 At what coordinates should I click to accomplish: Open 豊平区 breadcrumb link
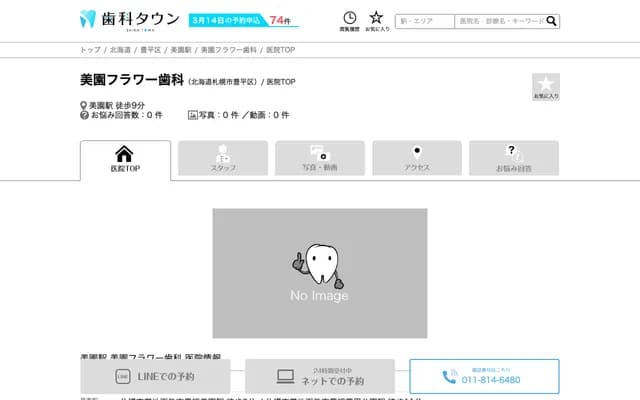click(150, 49)
